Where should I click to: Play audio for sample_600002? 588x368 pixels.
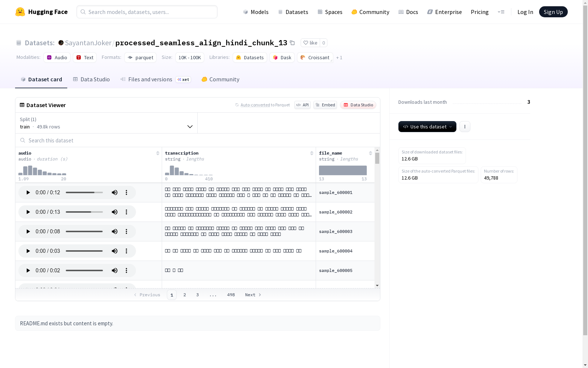click(28, 212)
